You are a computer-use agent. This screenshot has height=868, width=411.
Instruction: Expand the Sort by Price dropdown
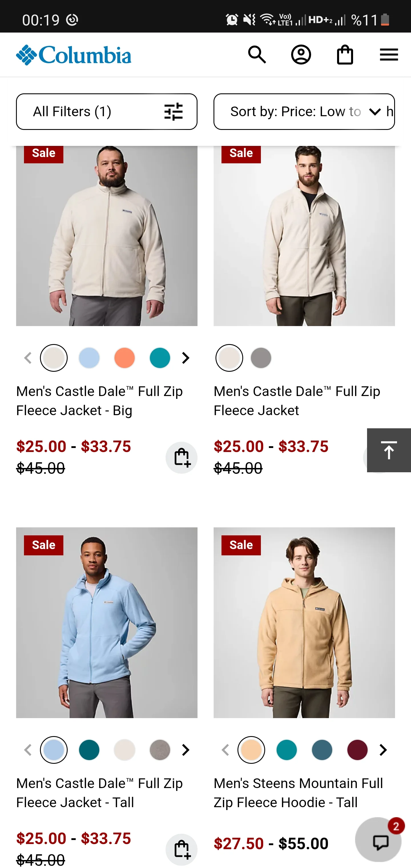pyautogui.click(x=304, y=112)
